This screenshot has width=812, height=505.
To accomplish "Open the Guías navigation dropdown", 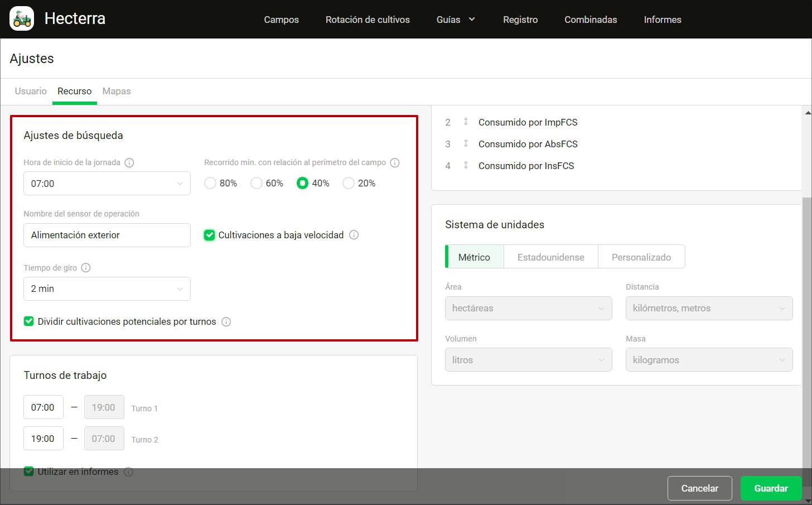I will pyautogui.click(x=455, y=20).
